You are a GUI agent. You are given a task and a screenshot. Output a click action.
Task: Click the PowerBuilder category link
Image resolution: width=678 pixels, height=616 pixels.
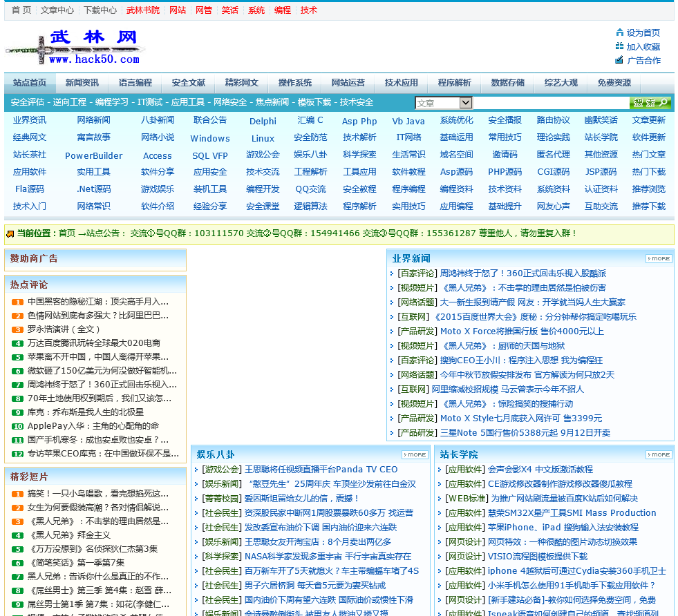pyautogui.click(x=93, y=155)
